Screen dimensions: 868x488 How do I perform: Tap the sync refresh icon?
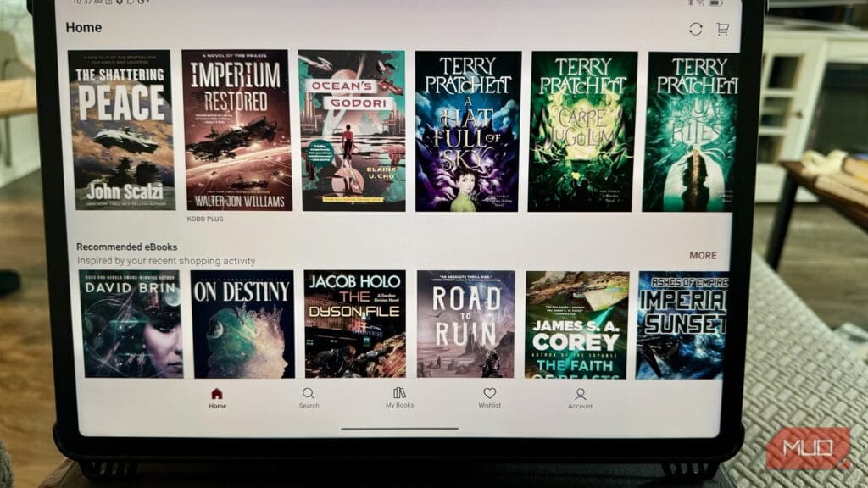point(696,29)
